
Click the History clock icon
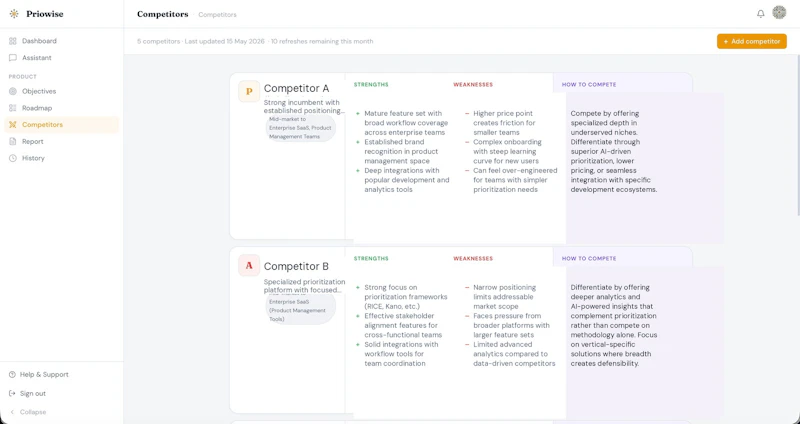[13, 158]
